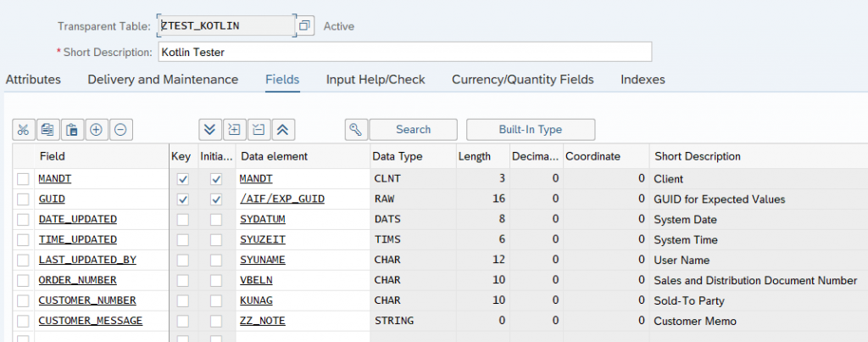Image resolution: width=868 pixels, height=342 pixels.
Task: Open the Delivery and Maintenance tab
Action: (x=163, y=79)
